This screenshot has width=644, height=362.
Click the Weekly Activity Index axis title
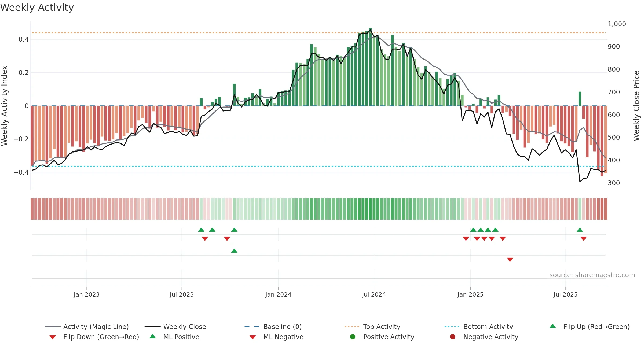click(4, 106)
